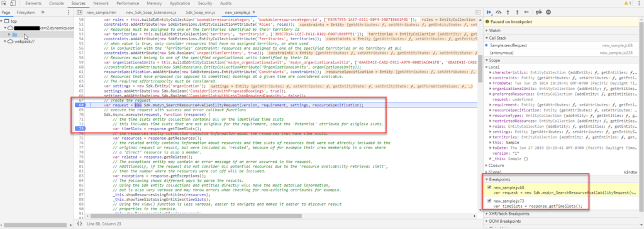Open navigator pane more options menu
The height and width of the screenshot is (229, 644).
pos(68,13)
